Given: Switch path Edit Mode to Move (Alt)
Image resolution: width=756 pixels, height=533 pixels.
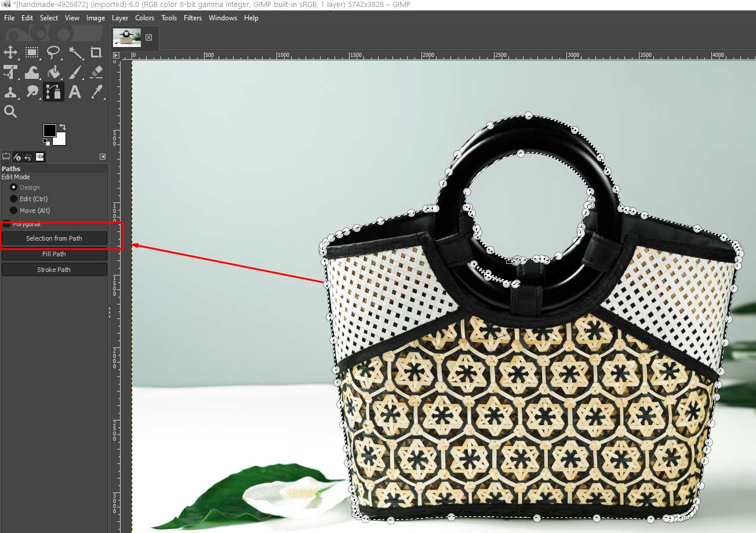Looking at the screenshot, I should tap(14, 210).
